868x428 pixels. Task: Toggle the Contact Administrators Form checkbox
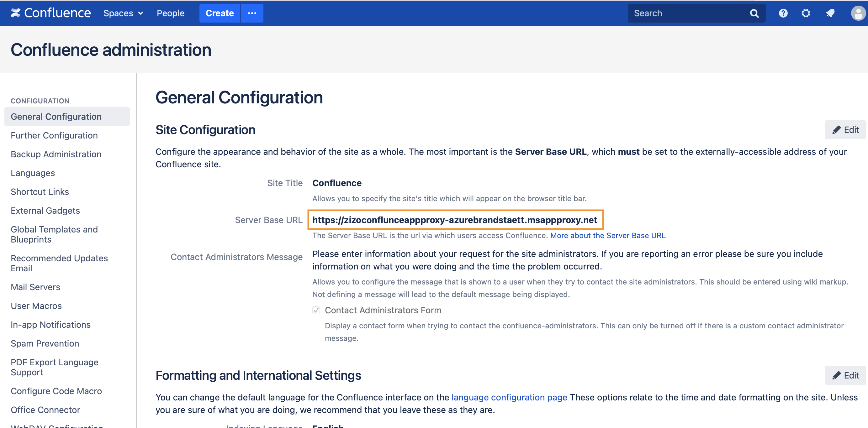pos(316,310)
